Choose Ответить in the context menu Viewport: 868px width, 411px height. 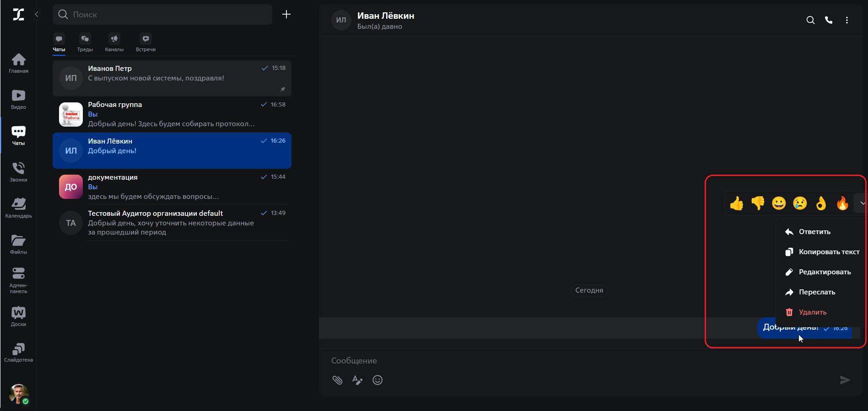(x=821, y=232)
